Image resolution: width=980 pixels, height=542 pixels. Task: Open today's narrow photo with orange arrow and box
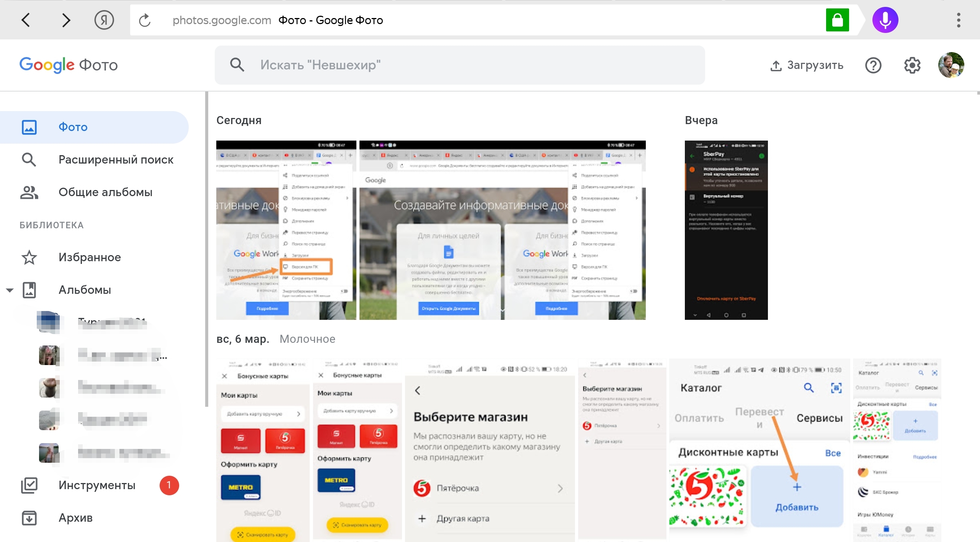(x=286, y=230)
